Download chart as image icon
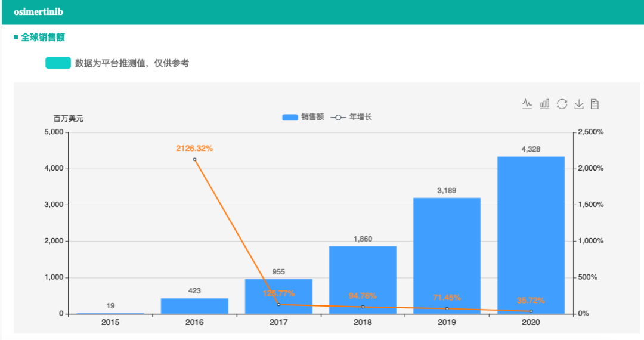644x340 pixels. click(578, 104)
